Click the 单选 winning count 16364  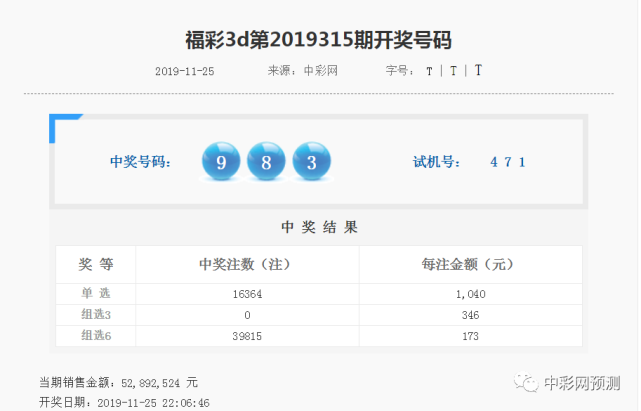coord(247,294)
